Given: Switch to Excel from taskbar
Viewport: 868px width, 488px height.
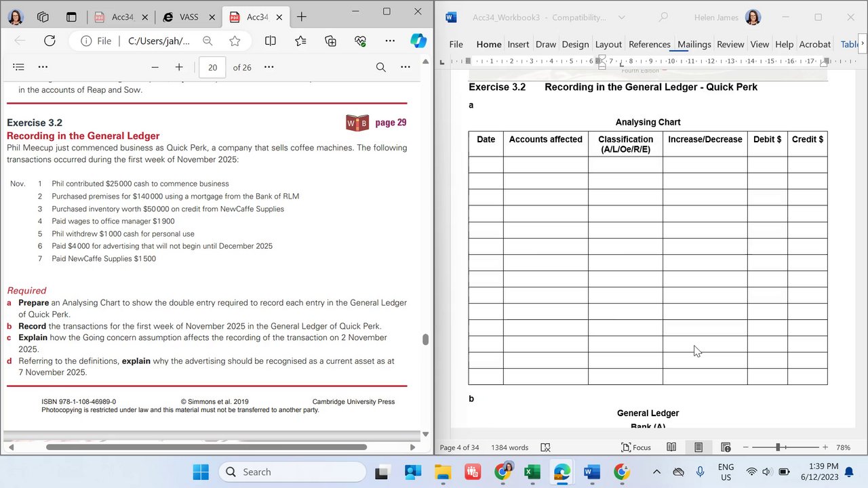Looking at the screenshot, I should coord(532,472).
